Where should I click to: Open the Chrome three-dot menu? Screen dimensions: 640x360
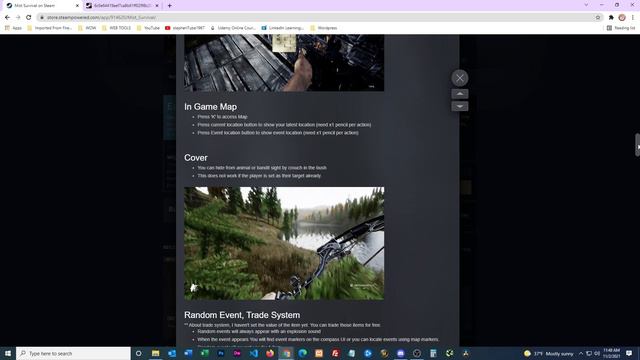point(633,18)
